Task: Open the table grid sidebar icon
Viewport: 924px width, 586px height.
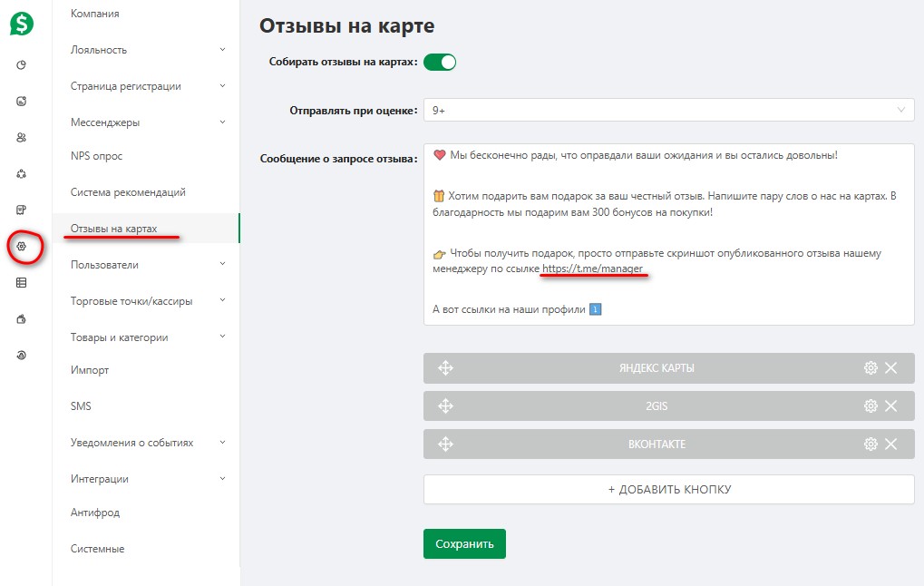Action: click(21, 283)
